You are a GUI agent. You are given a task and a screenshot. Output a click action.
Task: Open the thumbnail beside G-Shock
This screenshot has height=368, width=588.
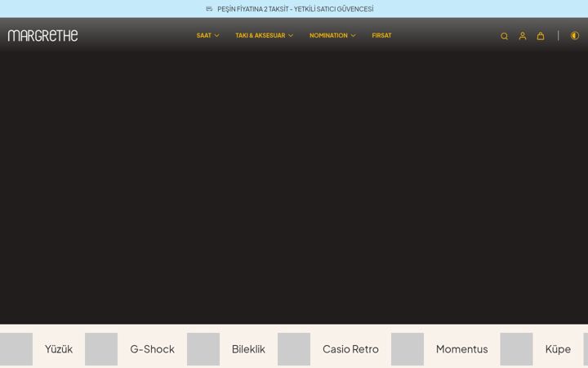click(101, 349)
